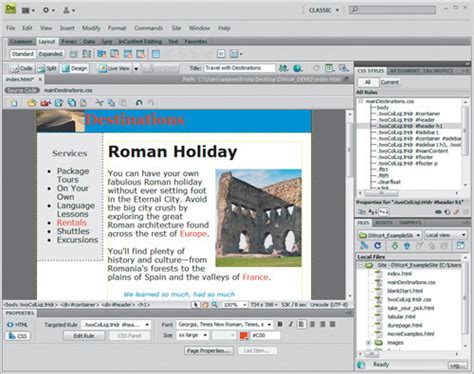The width and height of the screenshot is (474, 374).
Task: Open the CLASSIC workspace dropdown
Action: coord(323,10)
